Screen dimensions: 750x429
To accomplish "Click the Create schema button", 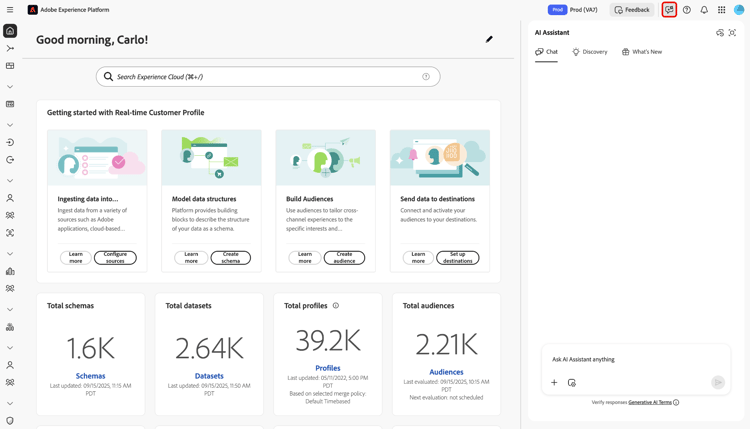I will coord(230,258).
